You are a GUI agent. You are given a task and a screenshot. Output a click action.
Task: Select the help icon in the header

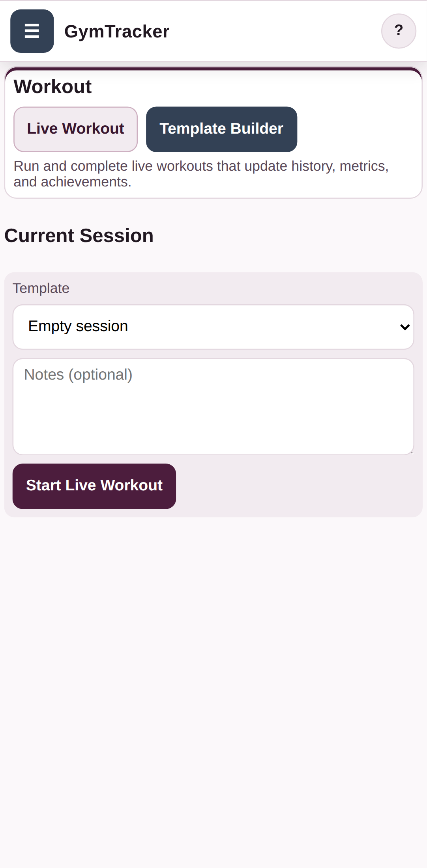click(399, 31)
